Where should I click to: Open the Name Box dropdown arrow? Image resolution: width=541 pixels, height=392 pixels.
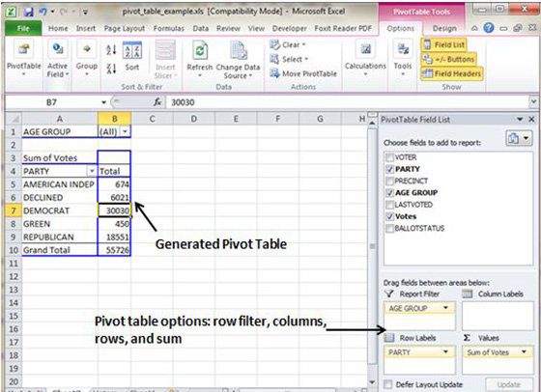(104, 102)
